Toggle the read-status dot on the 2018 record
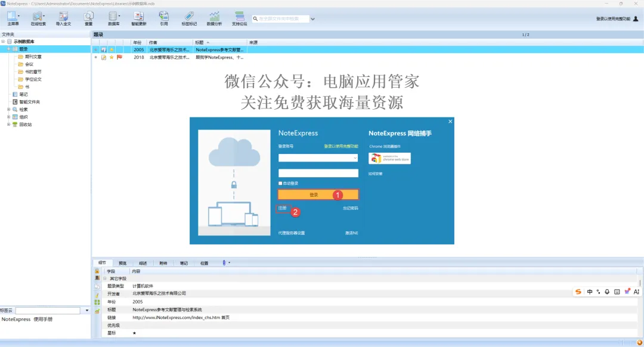This screenshot has width=644, height=347. tap(95, 57)
